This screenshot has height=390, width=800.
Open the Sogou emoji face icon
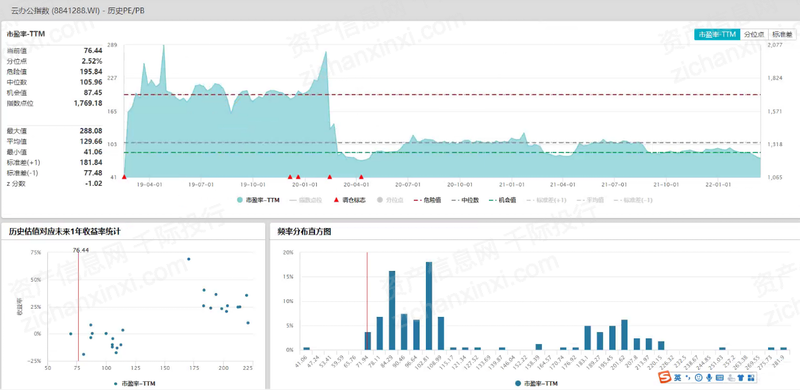pyautogui.click(x=698, y=378)
